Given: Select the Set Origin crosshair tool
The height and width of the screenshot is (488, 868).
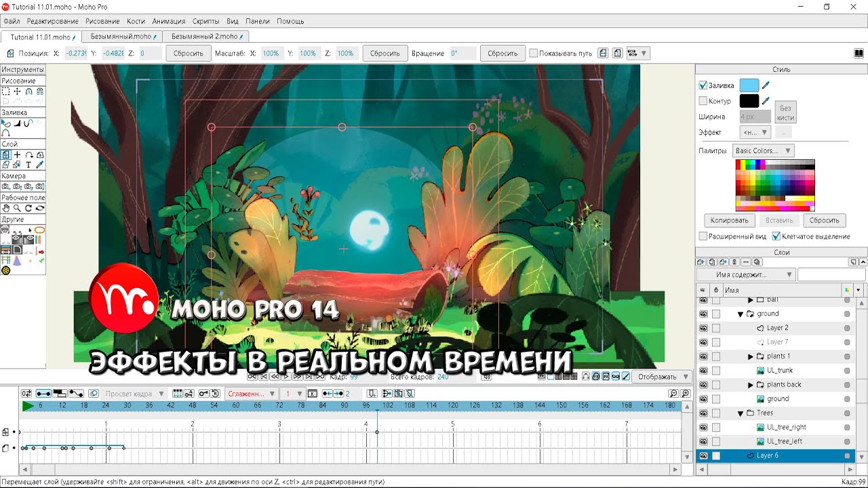Looking at the screenshot, I should coord(18,155).
